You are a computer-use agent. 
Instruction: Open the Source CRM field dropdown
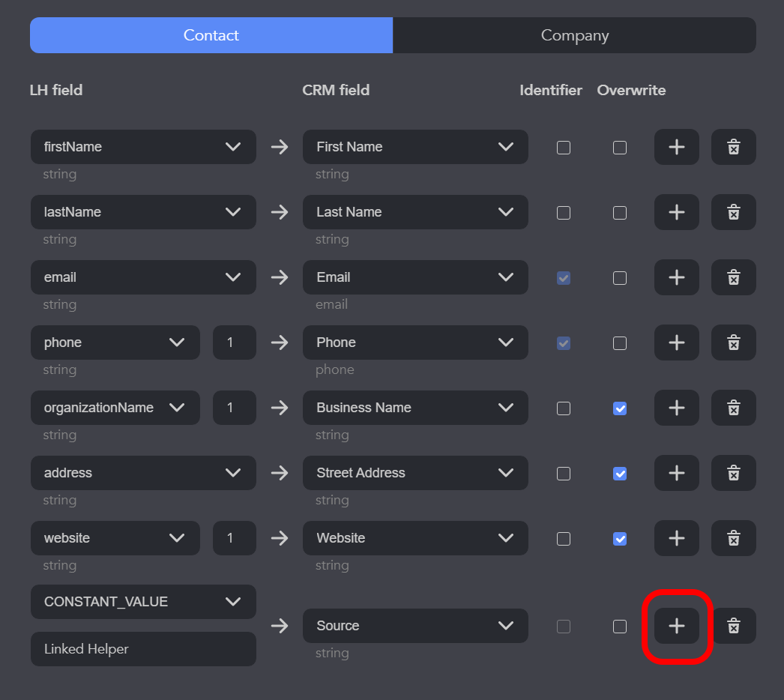click(x=415, y=626)
